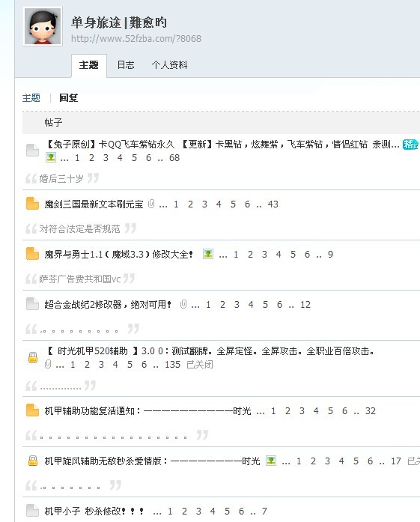Click paperclip icon under 时光机甲520辅助 thread
Viewport: 420px width, 522px height.
pos(48,364)
